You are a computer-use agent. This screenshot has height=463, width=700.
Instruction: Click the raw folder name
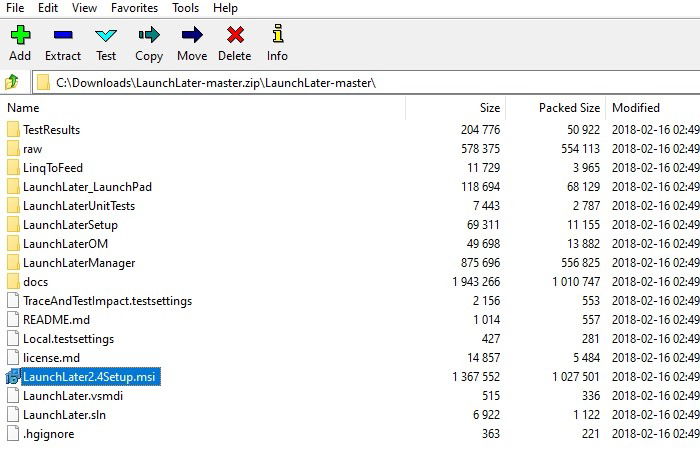(32, 149)
